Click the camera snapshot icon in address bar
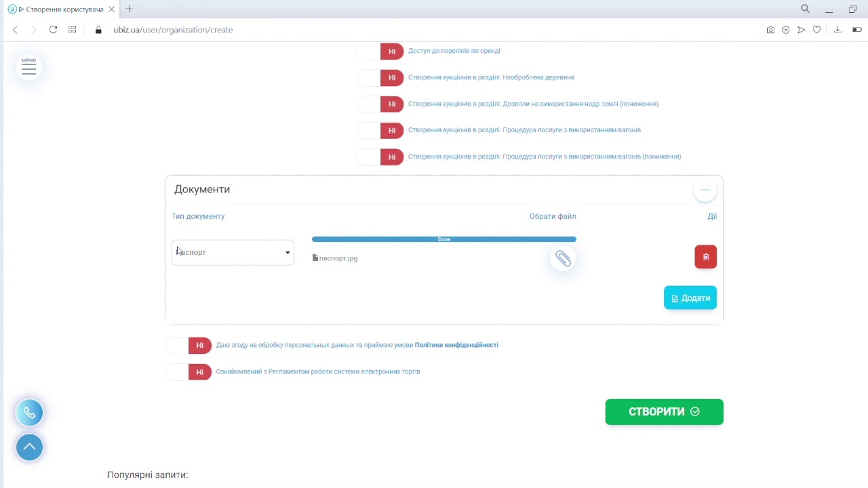Image resolution: width=868 pixels, height=488 pixels. (770, 30)
